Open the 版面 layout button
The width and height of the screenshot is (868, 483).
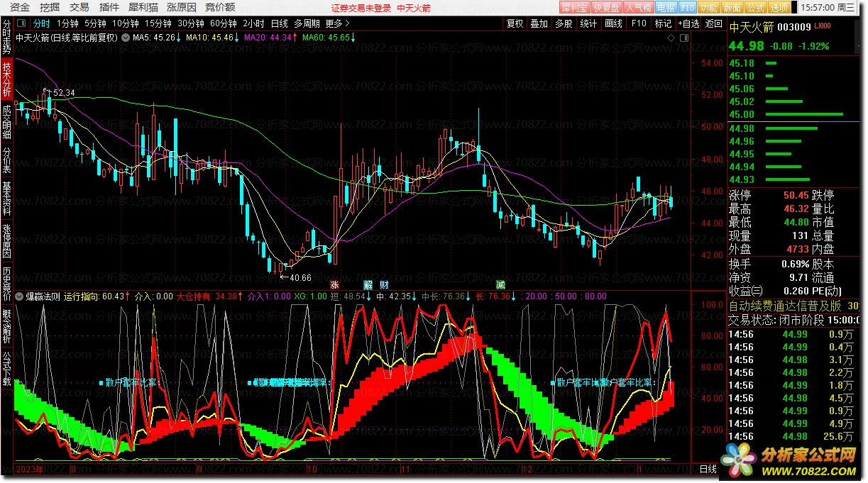pyautogui.click(x=732, y=7)
